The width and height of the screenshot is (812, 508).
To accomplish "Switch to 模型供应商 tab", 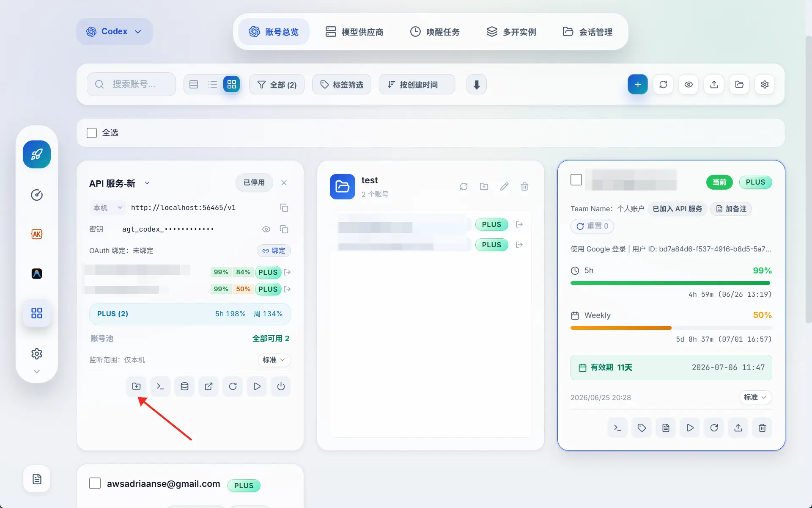I will (354, 32).
